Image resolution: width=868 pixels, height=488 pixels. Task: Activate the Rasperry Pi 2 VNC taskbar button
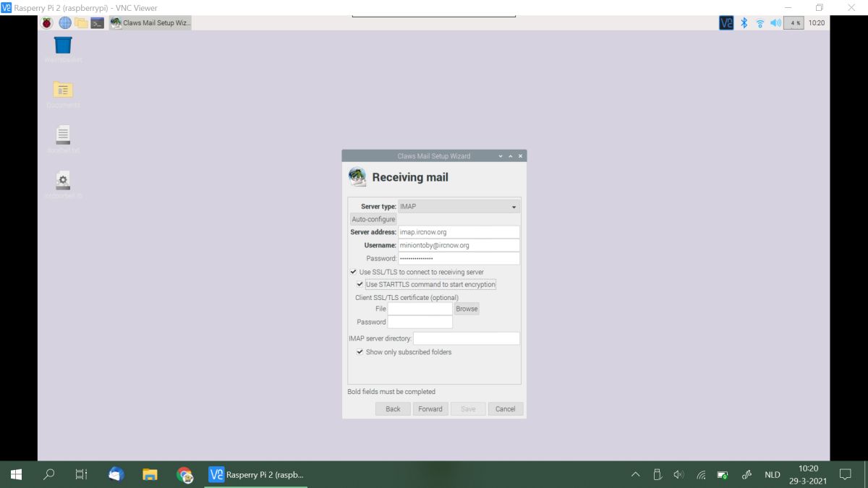point(257,475)
